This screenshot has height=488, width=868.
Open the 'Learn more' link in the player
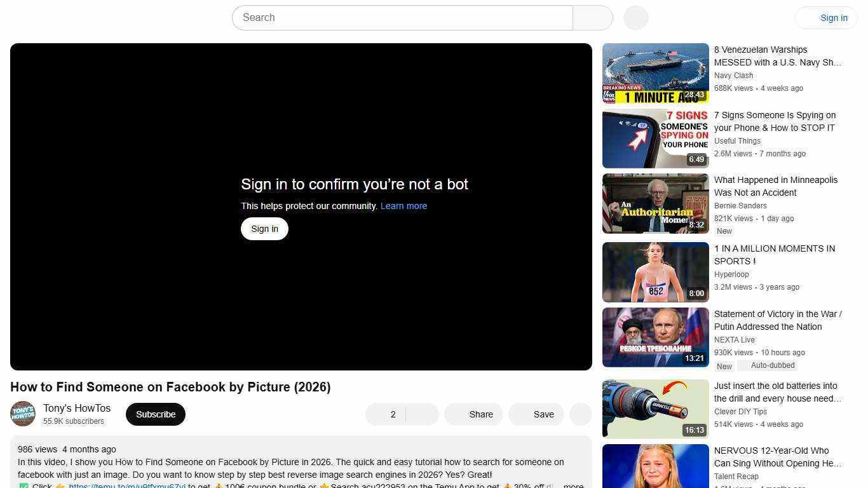[x=403, y=205]
